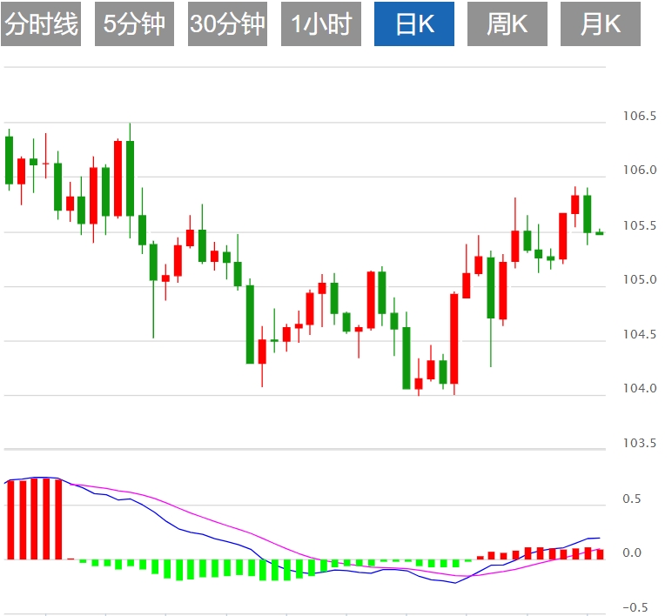Image resolution: width=672 pixels, height=616 pixels.
Task: Click the 0.5 MACD axis label
Action: coord(632,499)
